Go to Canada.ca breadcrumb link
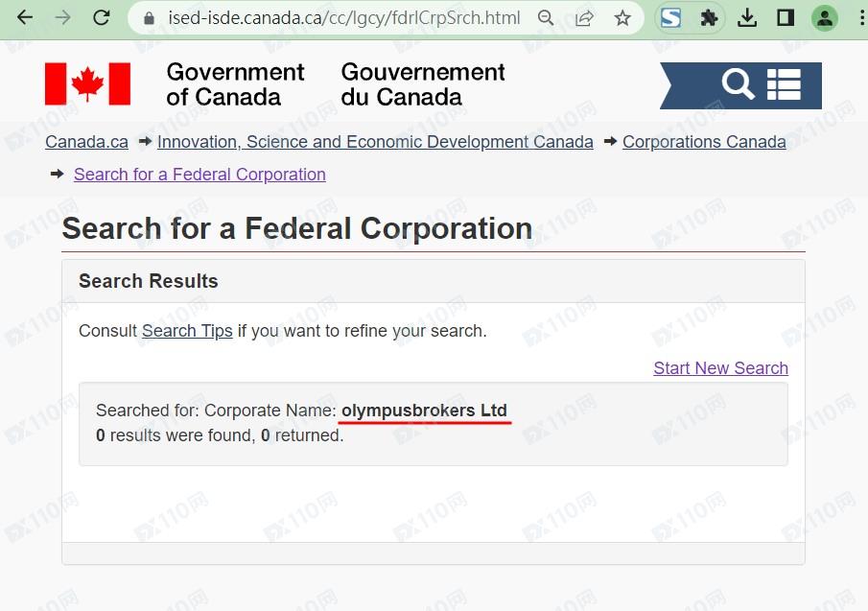The width and height of the screenshot is (868, 611). pos(86,142)
